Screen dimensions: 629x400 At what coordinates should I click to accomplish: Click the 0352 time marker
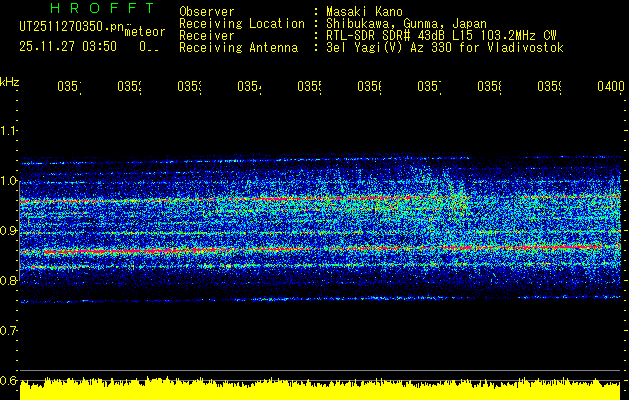[129, 87]
